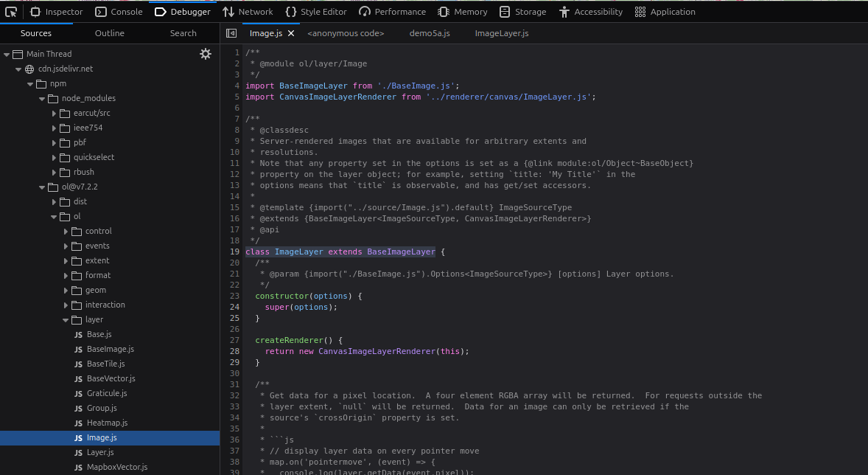Click the window icon beside Main Thread

coord(18,55)
